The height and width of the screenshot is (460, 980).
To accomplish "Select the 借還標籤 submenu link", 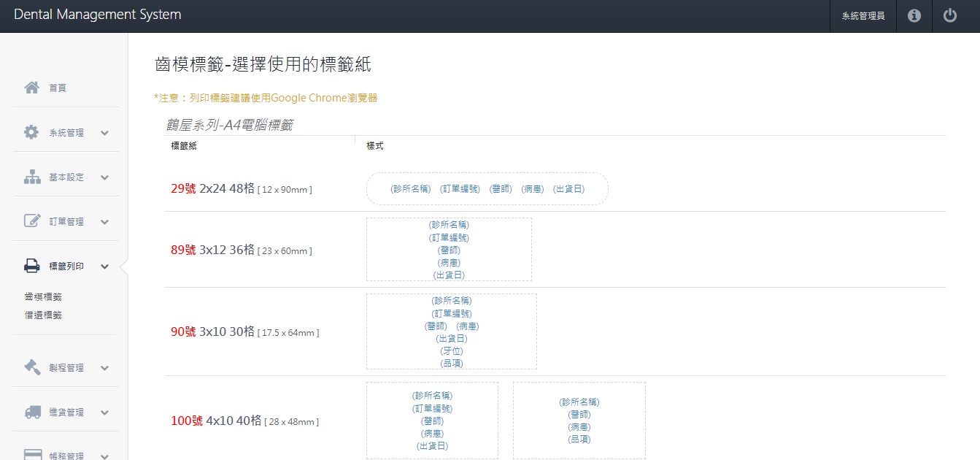I will click(x=43, y=315).
